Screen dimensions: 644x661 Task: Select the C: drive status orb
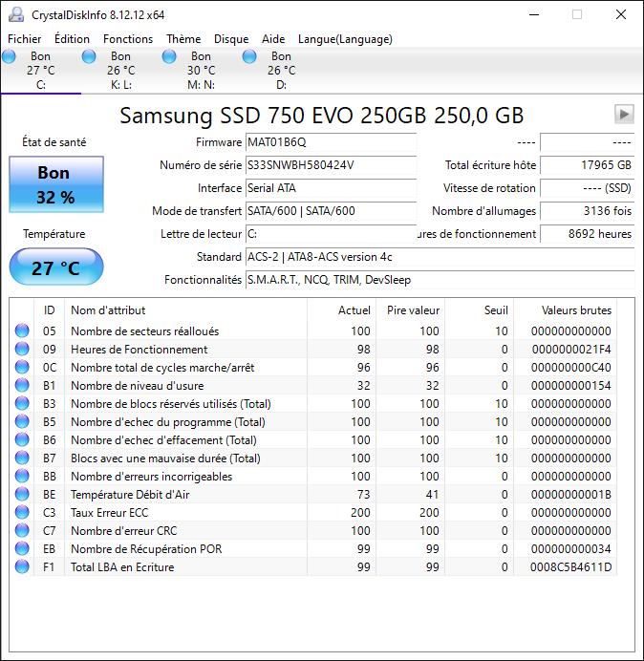coord(10,57)
